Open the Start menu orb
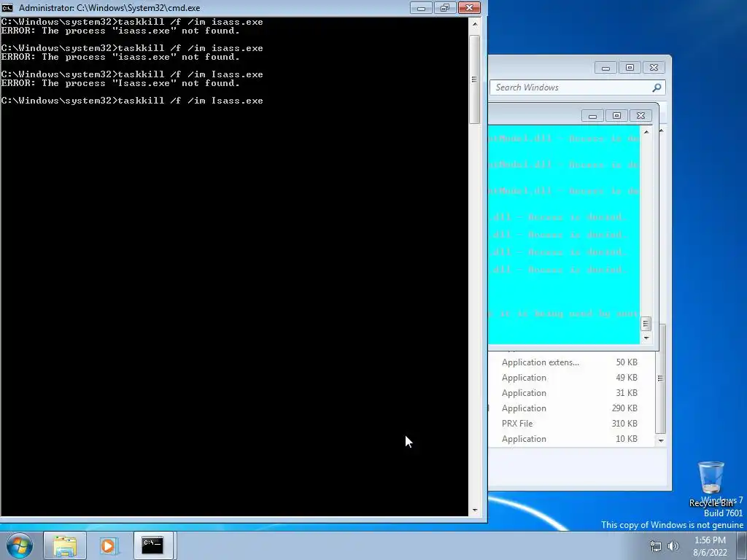The image size is (747, 560). [x=20, y=545]
